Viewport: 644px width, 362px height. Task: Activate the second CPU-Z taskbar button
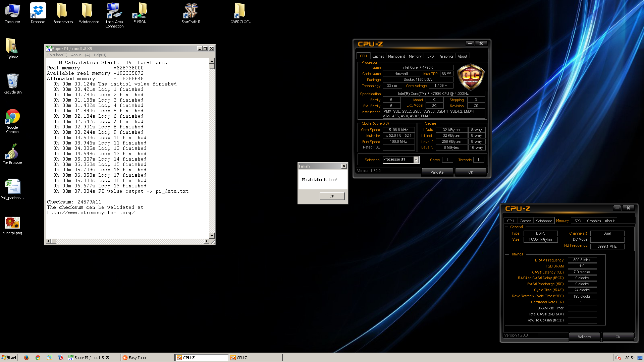coord(256,358)
